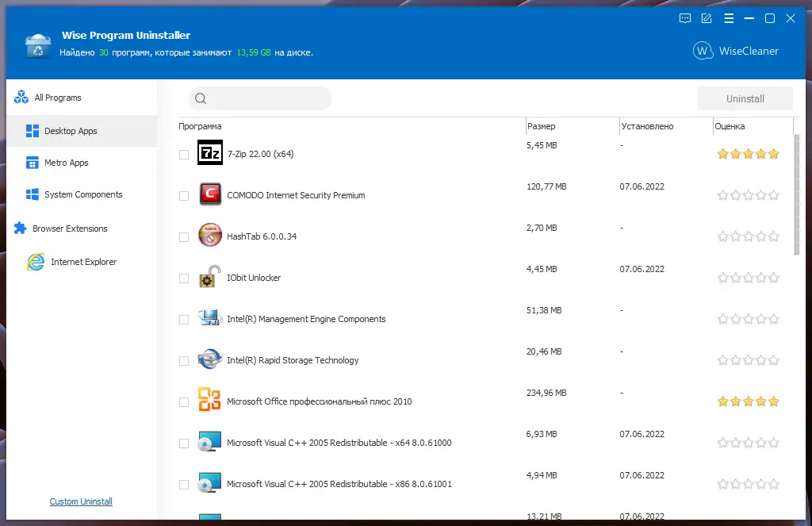Check Visual C++ 2005 x86 8.0.61001 checkbox
This screenshot has width=812, height=526.
184,485
